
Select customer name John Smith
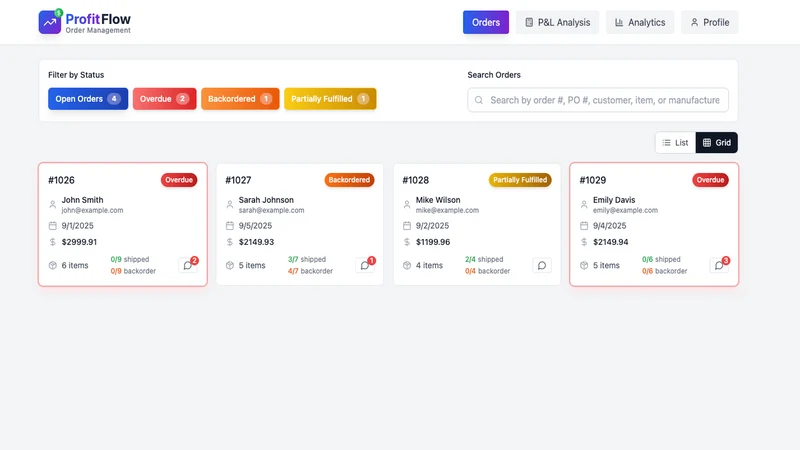[x=82, y=200]
